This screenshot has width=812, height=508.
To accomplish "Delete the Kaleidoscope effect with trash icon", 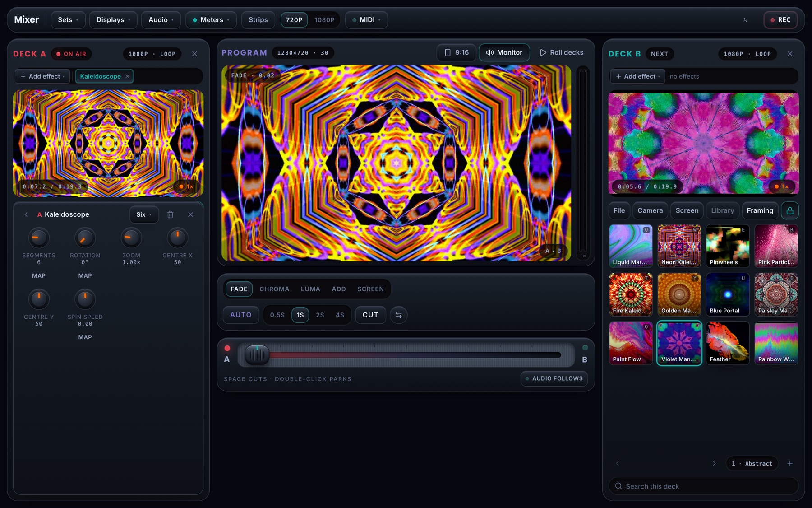I will point(171,214).
